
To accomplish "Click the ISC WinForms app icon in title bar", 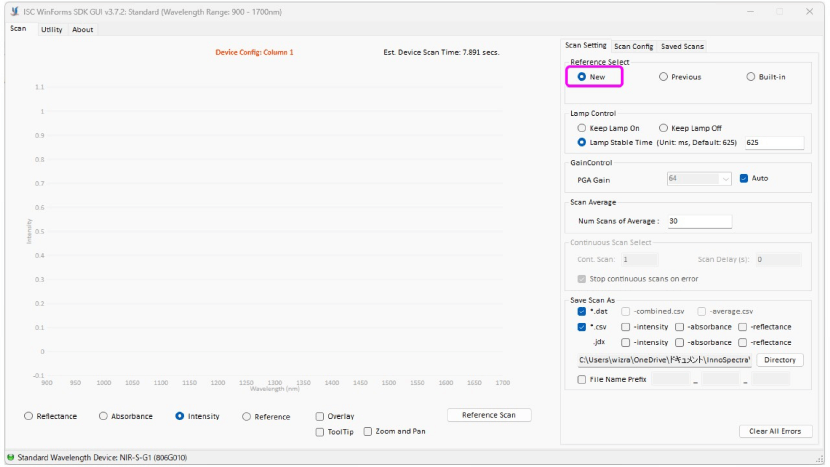I will 14,11.
